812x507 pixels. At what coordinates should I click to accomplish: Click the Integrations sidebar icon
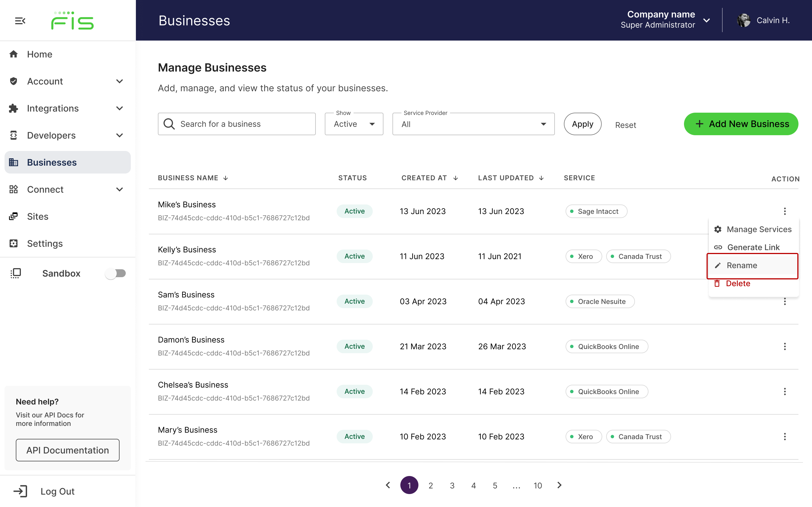click(15, 108)
